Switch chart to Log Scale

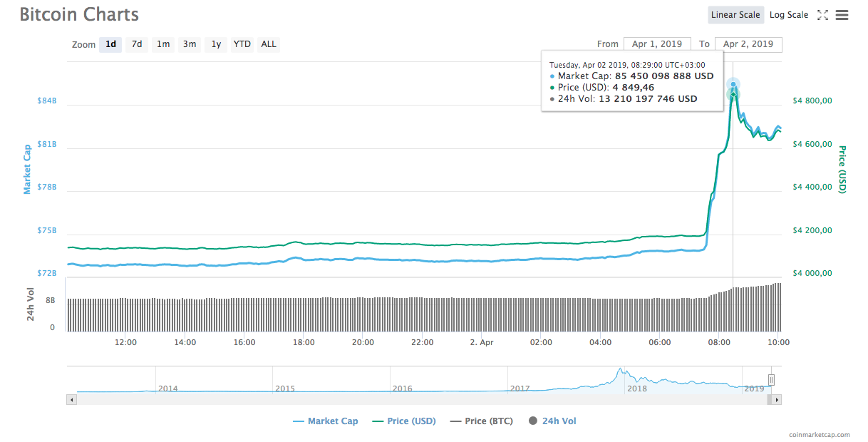point(789,15)
